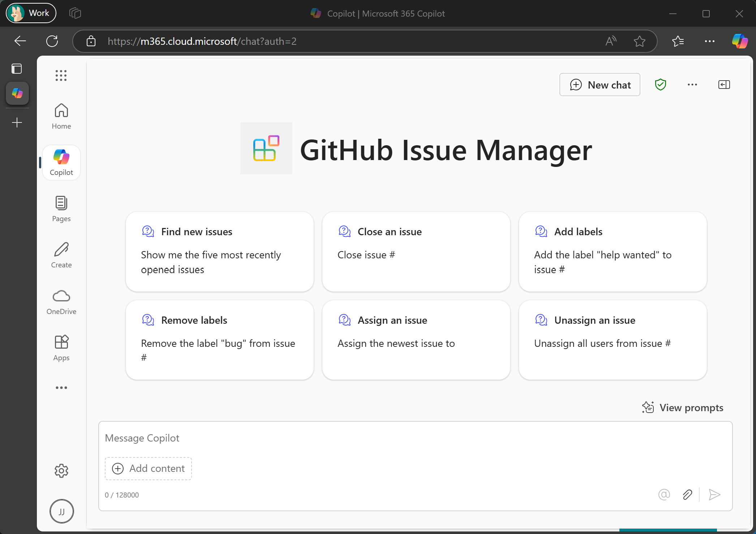Image resolution: width=756 pixels, height=534 pixels.
Task: Mention someone with the @ icon
Action: click(664, 495)
